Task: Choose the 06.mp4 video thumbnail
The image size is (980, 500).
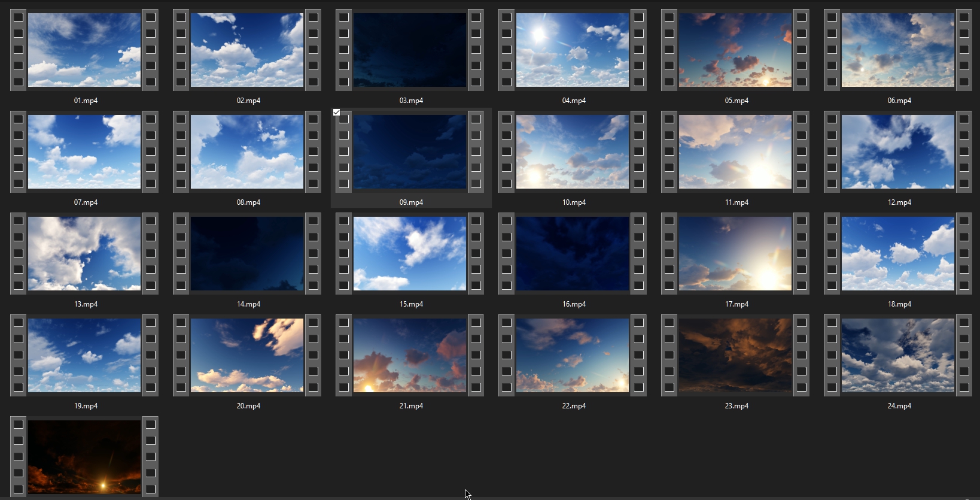Action: (x=898, y=50)
